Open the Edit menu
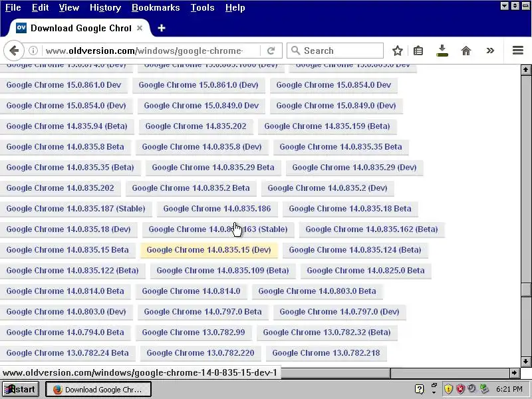 40,7
